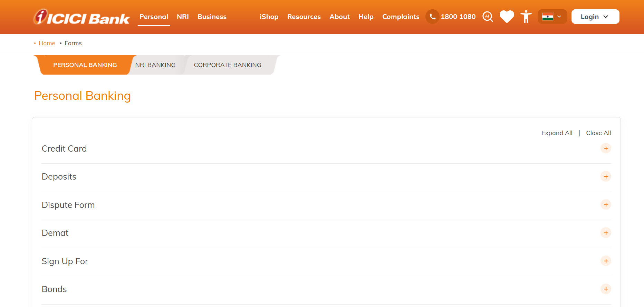Switch to the Corporate Banking tab
This screenshot has height=307, width=644.
pos(228,65)
